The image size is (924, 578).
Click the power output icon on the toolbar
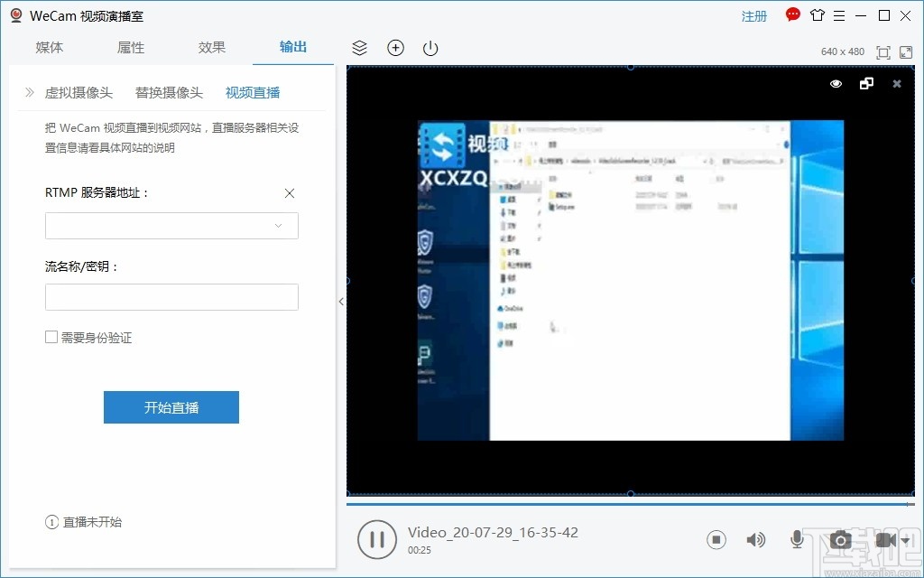click(430, 48)
